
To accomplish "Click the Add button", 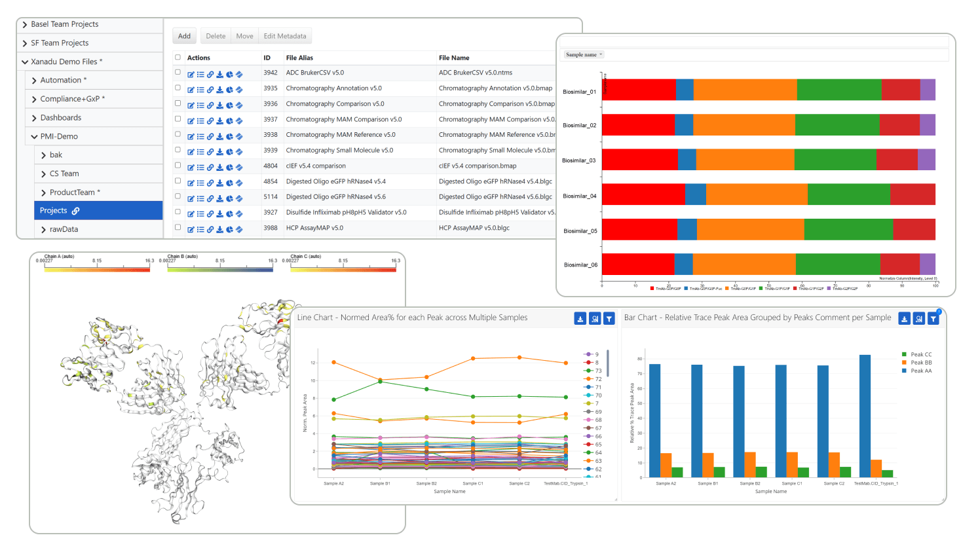I will coord(184,36).
